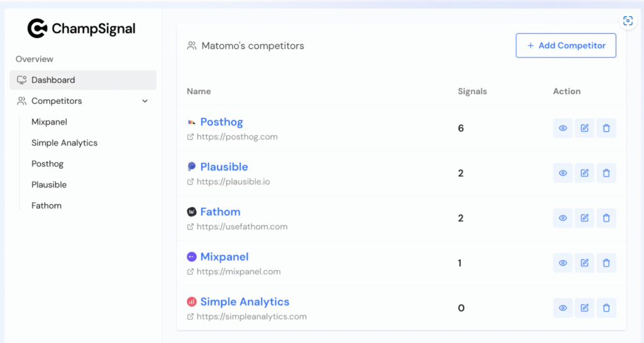Click the ChampSignal logo
Screen dimensions: 644x343
point(81,28)
